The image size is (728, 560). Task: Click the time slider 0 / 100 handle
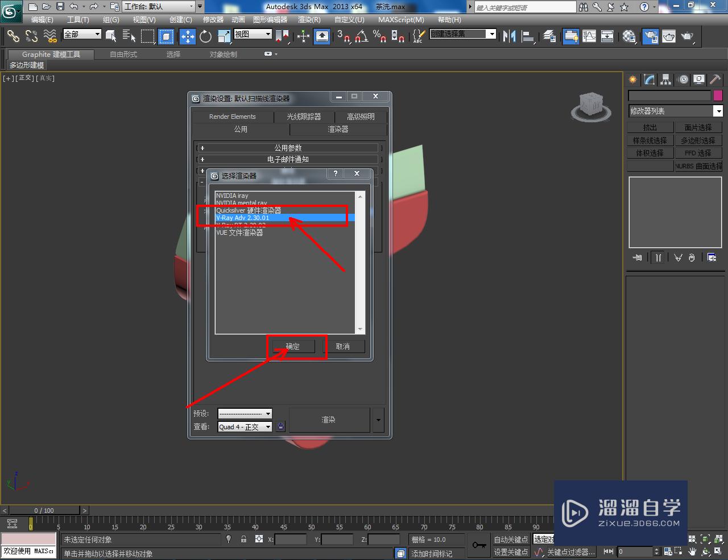coord(44,510)
